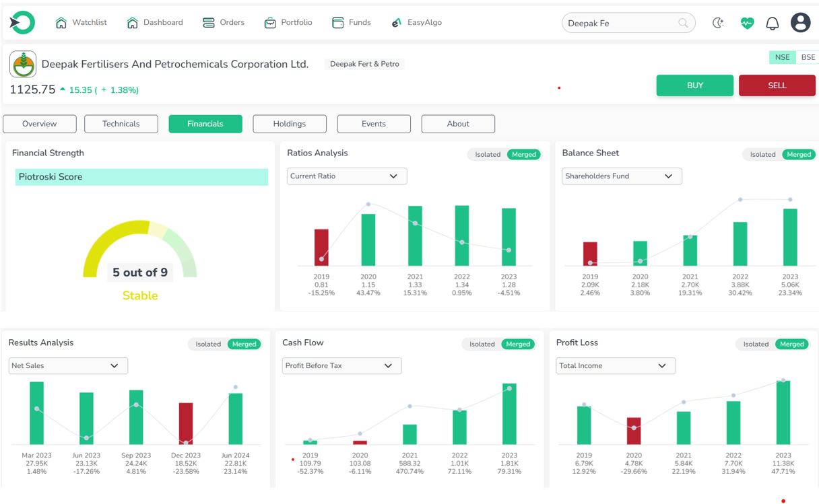Click the green BUY button
The width and height of the screenshot is (819, 504).
pos(695,85)
